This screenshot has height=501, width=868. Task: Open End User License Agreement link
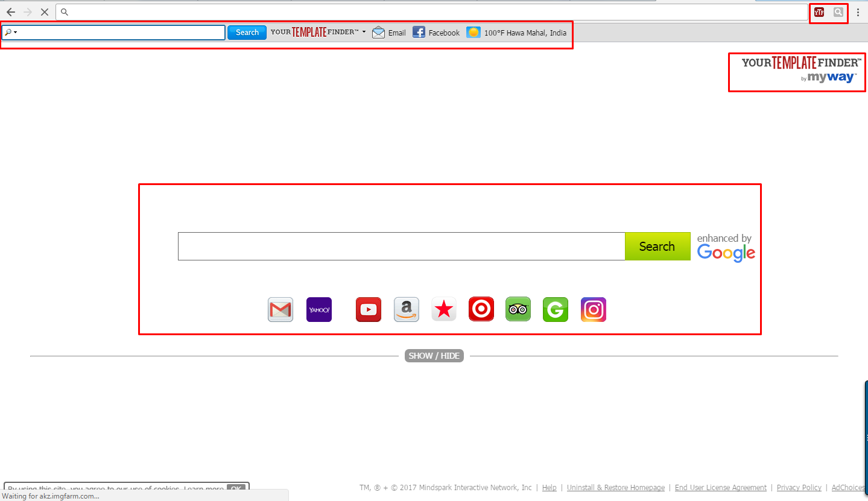click(721, 488)
